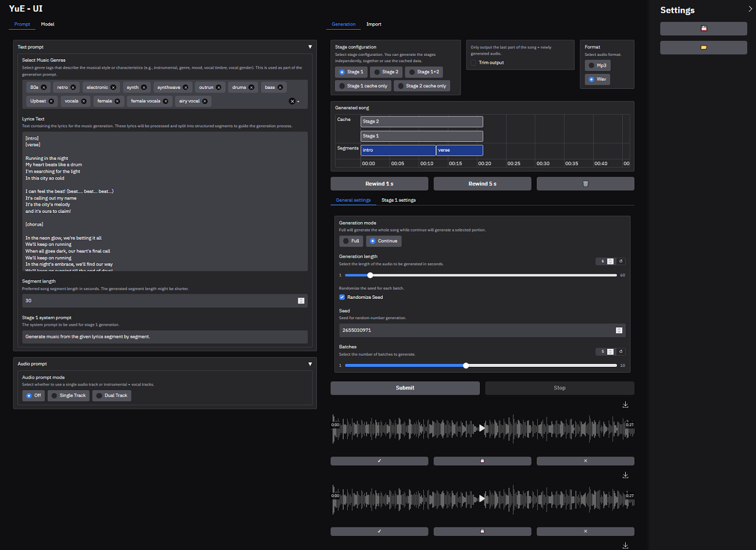Viewport: 756px width, 550px height.
Task: Accept first audio with checkmark button
Action: pos(379,461)
